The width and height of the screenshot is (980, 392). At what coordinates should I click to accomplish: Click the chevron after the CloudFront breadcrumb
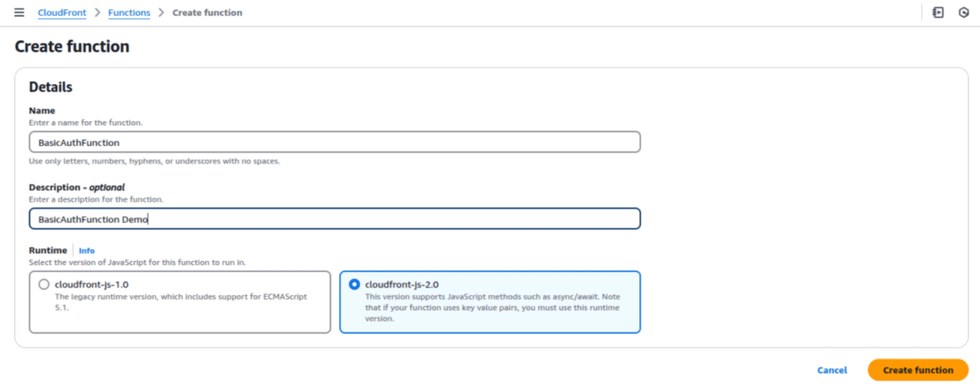97,12
